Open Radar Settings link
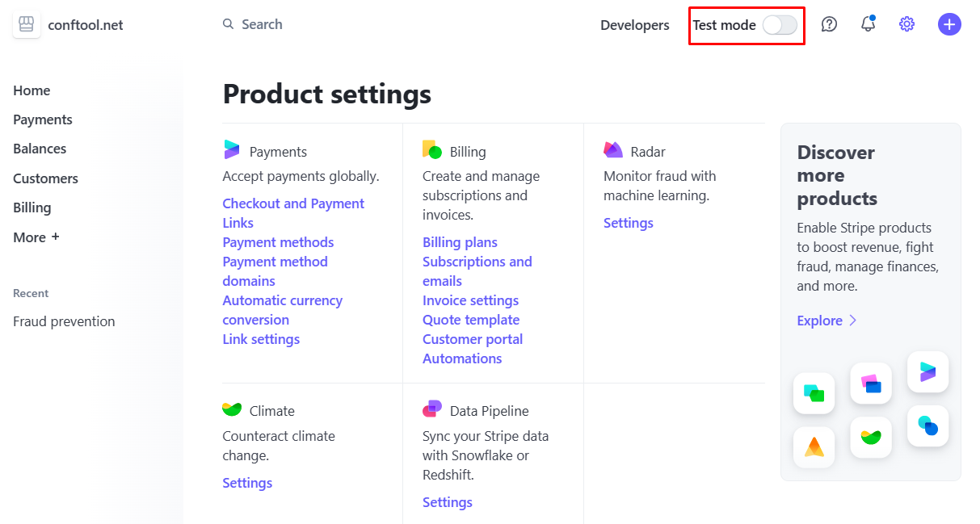The width and height of the screenshot is (980, 524). (629, 223)
